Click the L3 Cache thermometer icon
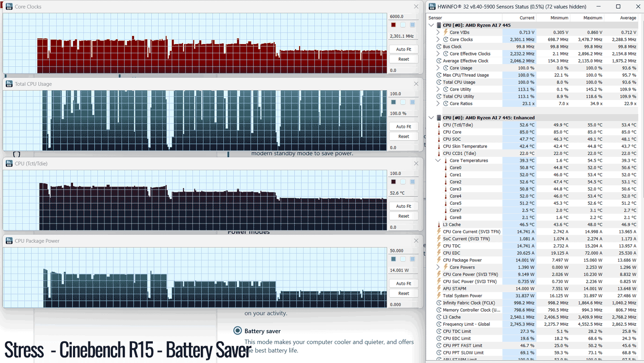Image resolution: width=644 pixels, height=363 pixels. tap(439, 225)
